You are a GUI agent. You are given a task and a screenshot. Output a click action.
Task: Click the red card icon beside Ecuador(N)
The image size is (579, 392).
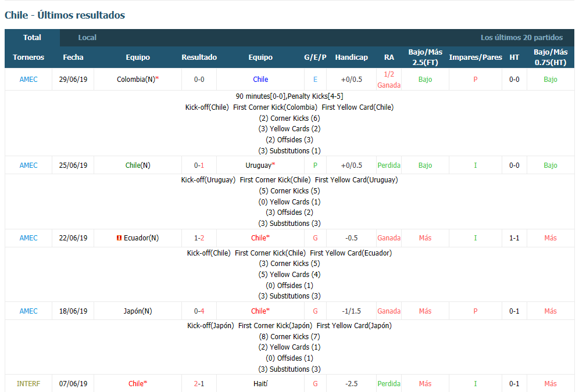click(x=119, y=238)
